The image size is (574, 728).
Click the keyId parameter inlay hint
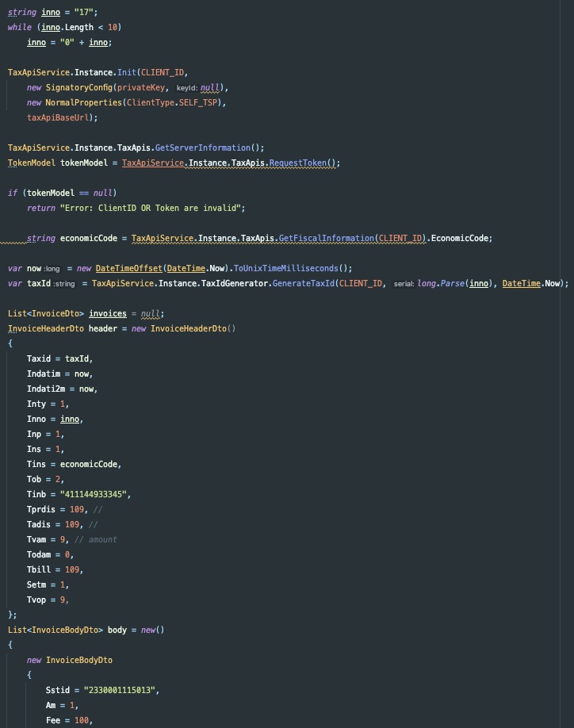[186, 87]
